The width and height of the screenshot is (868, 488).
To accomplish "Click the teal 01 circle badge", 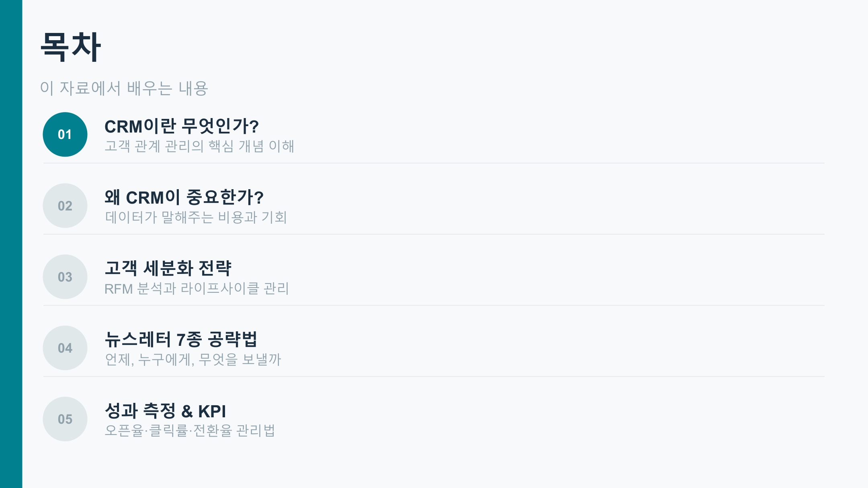I will 65,135.
